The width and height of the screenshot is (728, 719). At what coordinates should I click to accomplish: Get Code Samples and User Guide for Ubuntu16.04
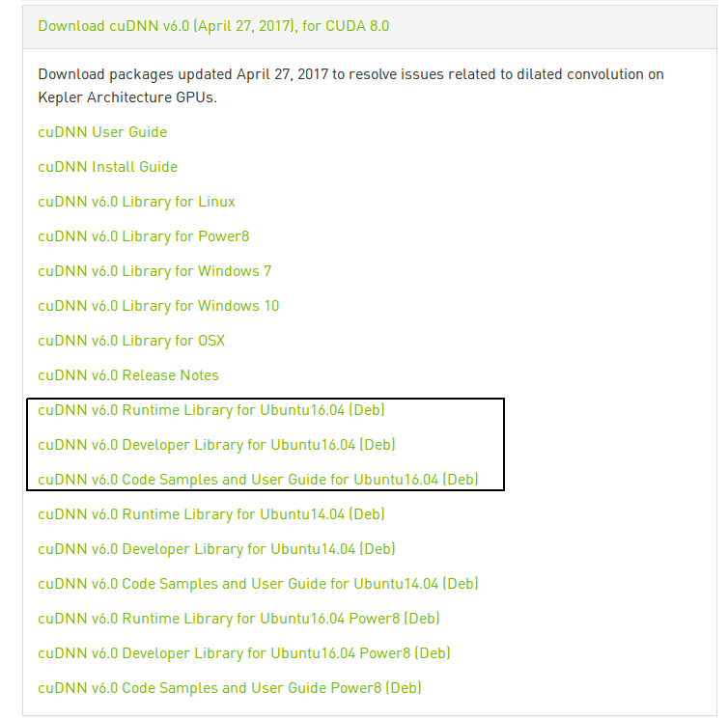coord(258,480)
